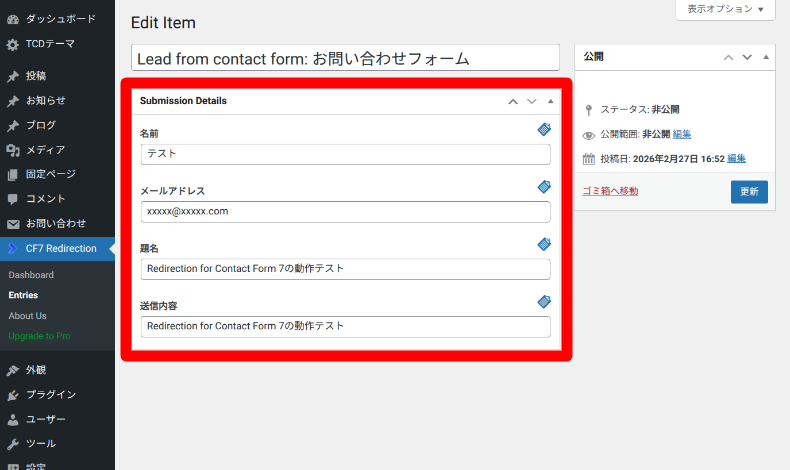This screenshot has height=470, width=790.
Task: Click the envelope icon beside お問い合わせ
Action: click(13, 224)
